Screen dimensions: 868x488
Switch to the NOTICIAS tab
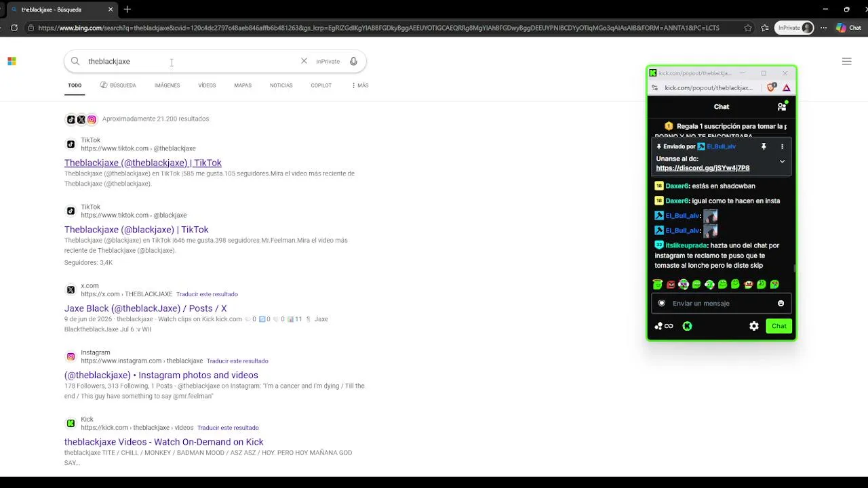pos(281,85)
